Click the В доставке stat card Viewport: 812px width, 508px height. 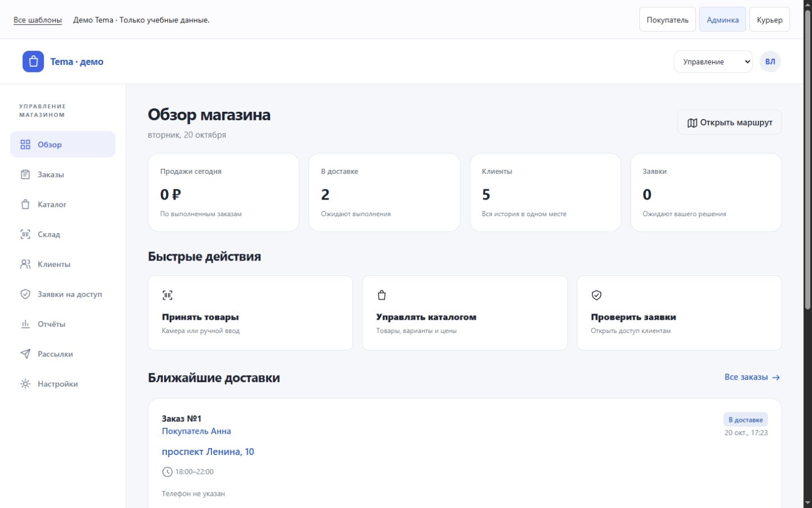pos(384,192)
